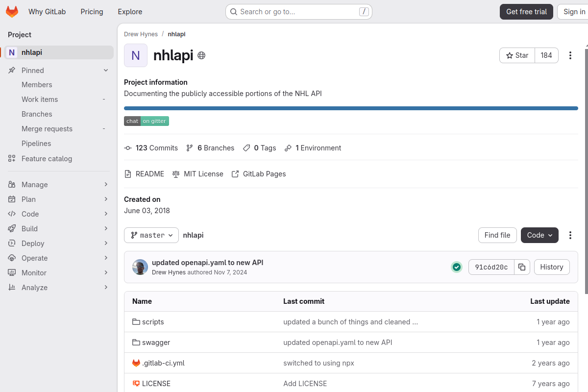Click the public visibility globe icon
This screenshot has width=588, height=392.
pos(201,55)
